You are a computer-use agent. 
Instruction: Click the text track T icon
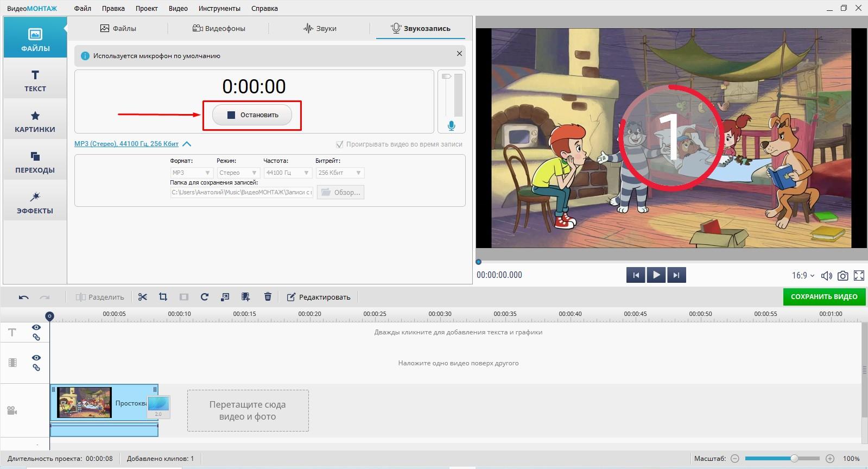[12, 332]
